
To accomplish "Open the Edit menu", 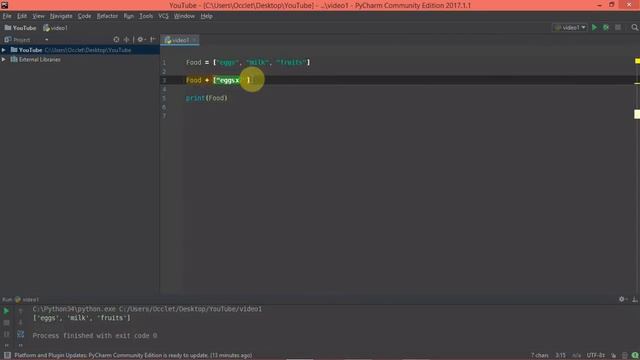I will (22, 16).
